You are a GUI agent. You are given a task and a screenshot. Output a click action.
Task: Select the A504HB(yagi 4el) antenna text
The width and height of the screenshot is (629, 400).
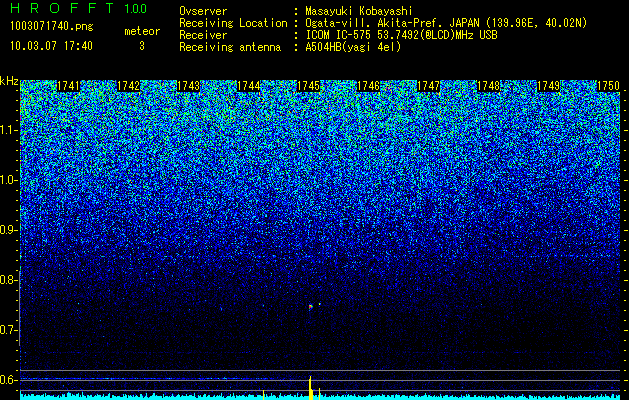pos(353,47)
